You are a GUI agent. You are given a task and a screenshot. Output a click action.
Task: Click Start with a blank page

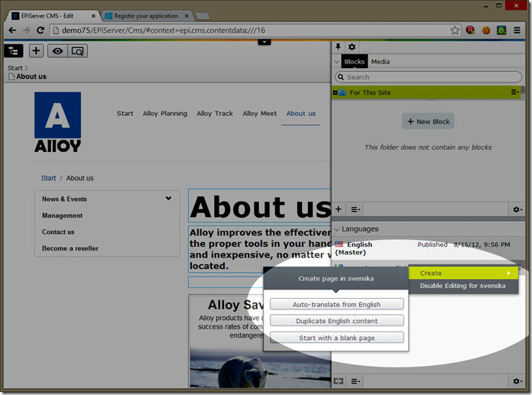click(336, 338)
